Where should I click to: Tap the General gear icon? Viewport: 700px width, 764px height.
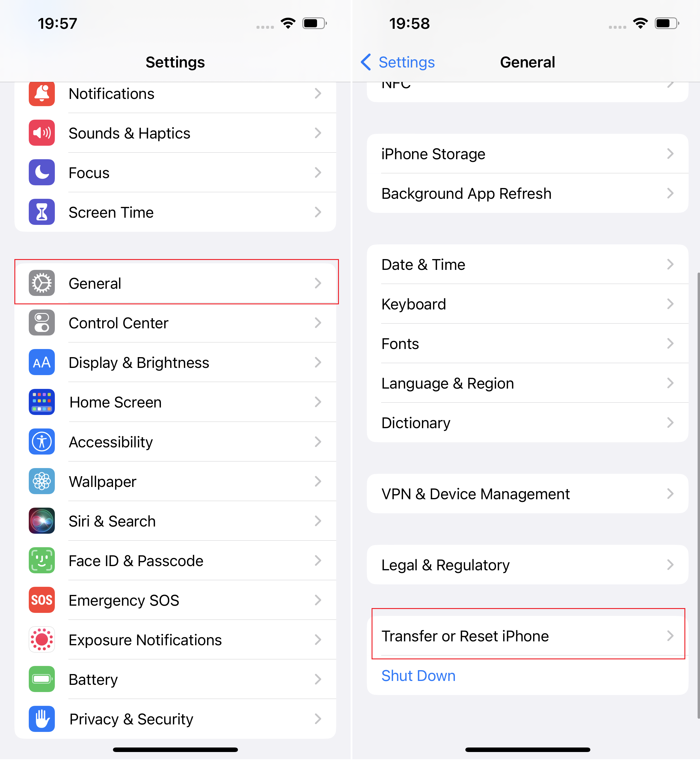coord(42,283)
